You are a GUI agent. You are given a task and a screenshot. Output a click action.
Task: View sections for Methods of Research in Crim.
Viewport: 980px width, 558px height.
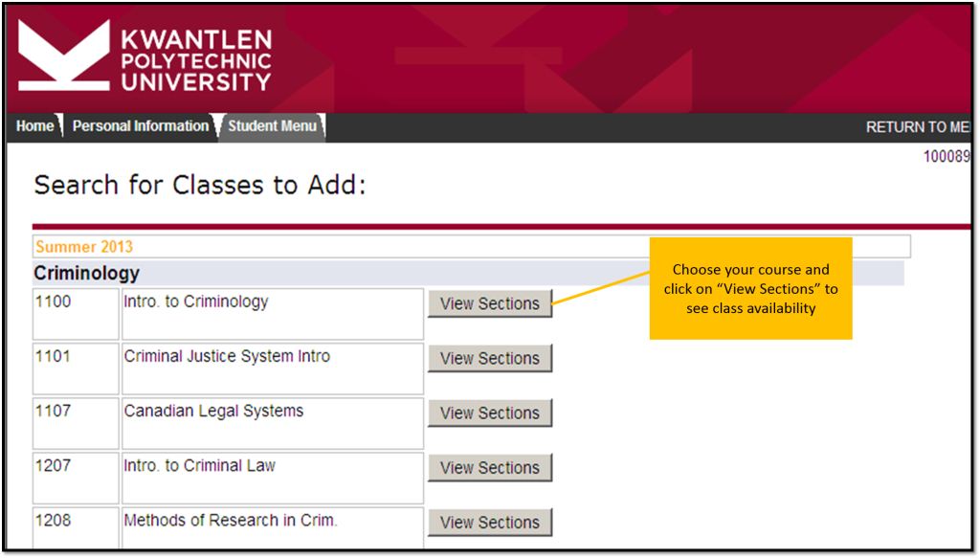tap(490, 522)
